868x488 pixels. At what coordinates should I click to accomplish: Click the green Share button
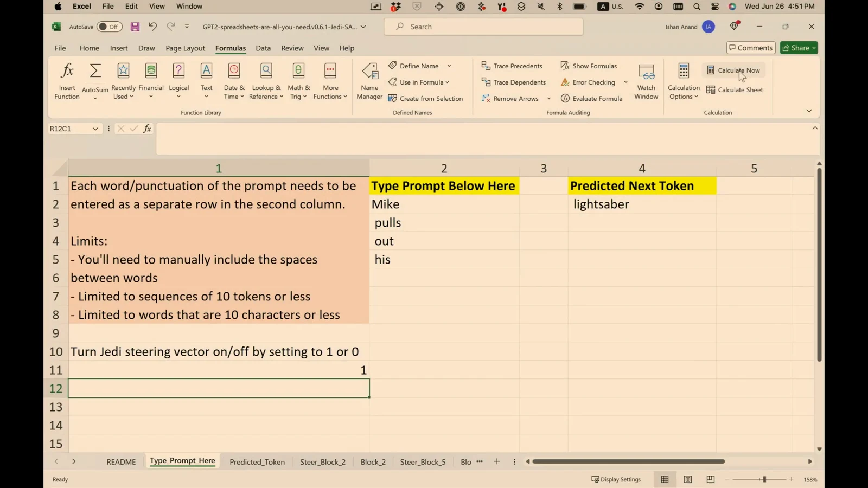coord(799,48)
